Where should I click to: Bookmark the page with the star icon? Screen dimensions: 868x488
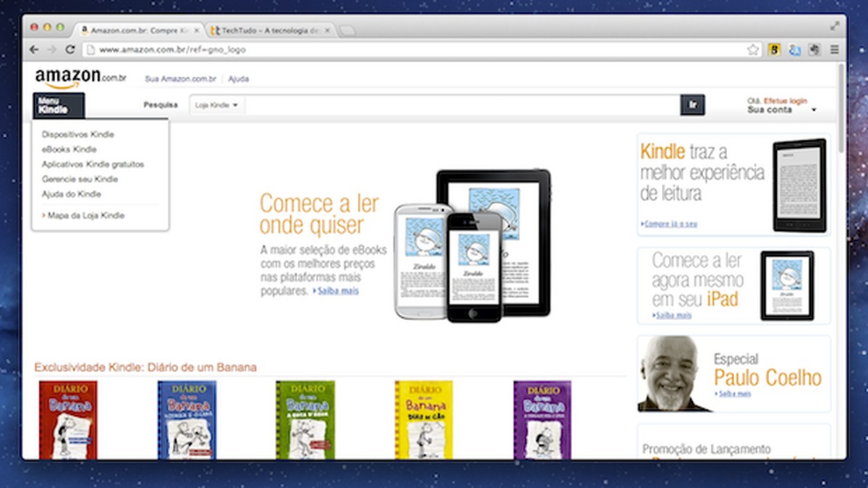(x=752, y=49)
